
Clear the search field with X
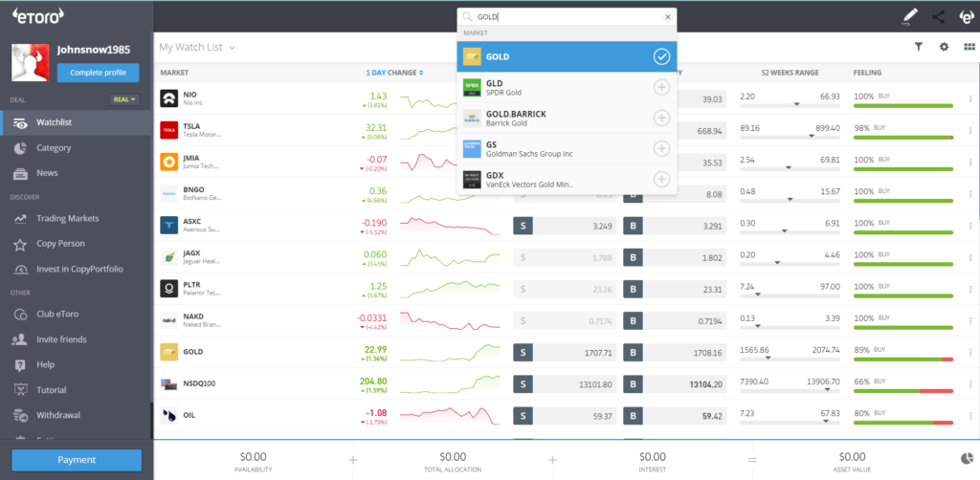click(667, 17)
